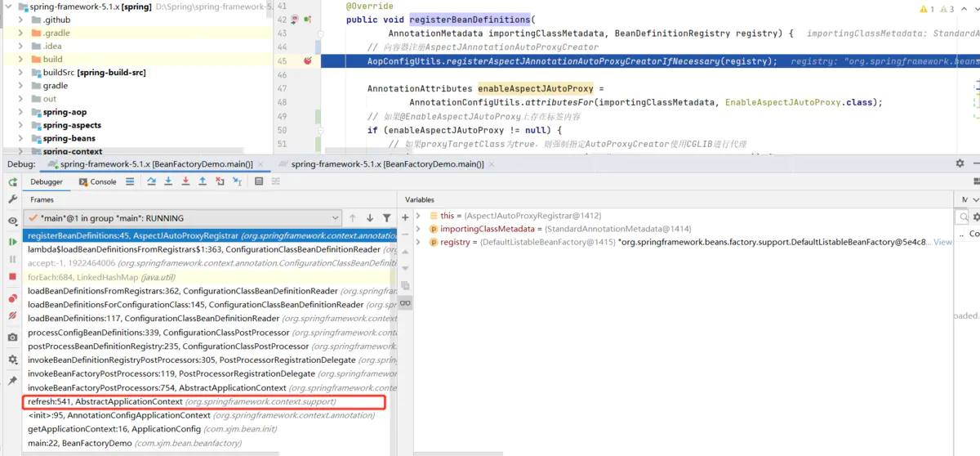Viewport: 980px width, 456px height.
Task: Open the thread dropdown '*main*@1 in group main'
Action: coord(183,218)
